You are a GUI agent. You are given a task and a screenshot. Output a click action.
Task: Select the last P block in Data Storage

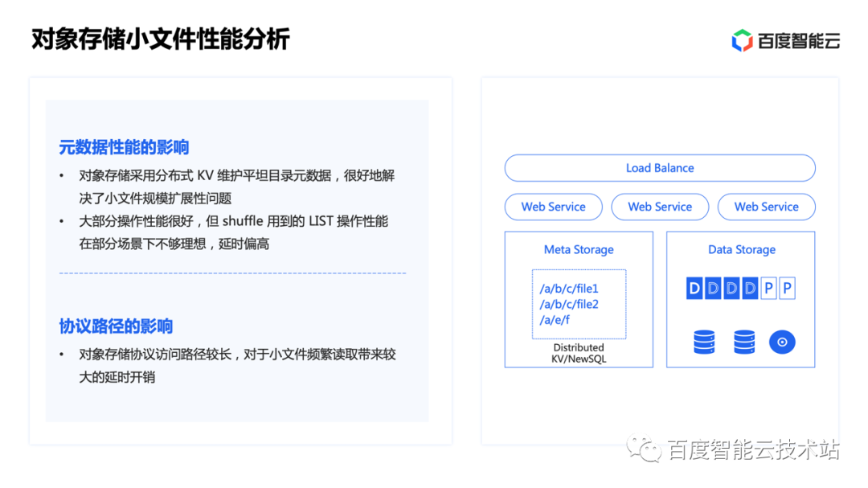point(787,288)
